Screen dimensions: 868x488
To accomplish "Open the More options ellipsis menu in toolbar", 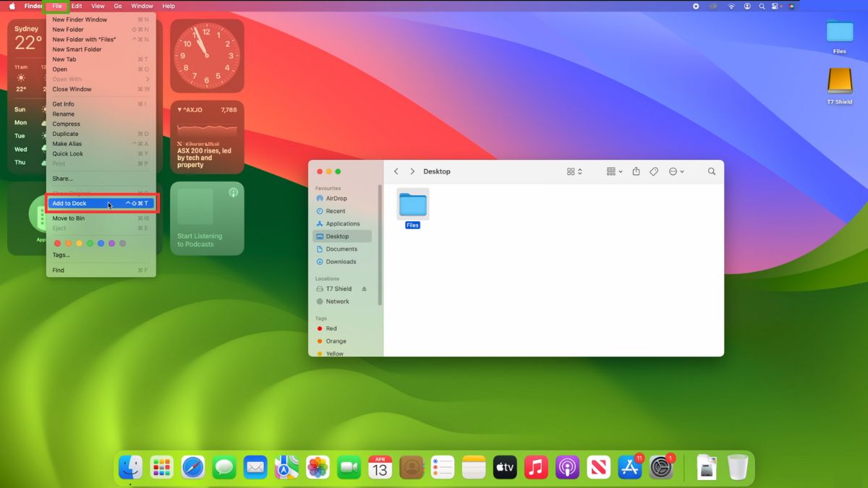I will click(675, 171).
